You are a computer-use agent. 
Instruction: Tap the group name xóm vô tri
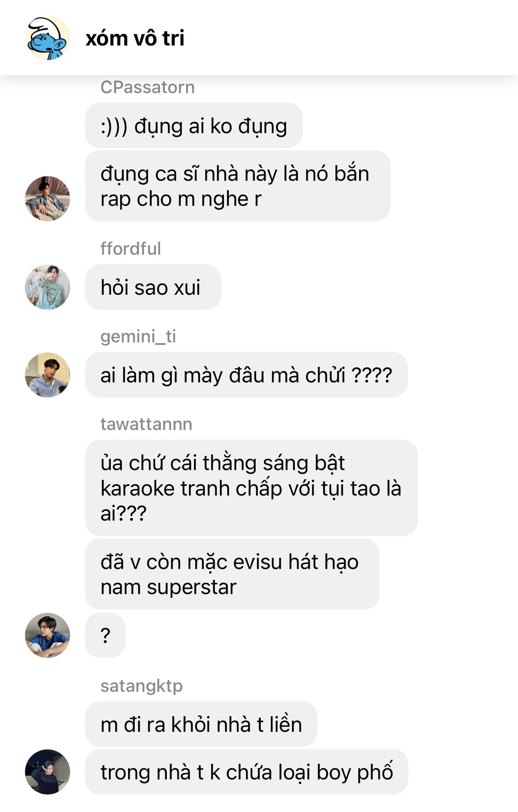coord(135,38)
